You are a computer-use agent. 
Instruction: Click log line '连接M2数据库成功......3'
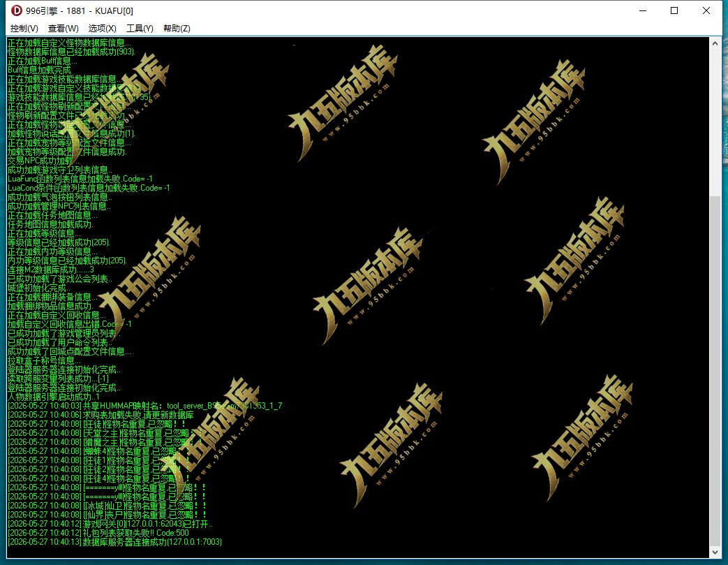point(51,270)
